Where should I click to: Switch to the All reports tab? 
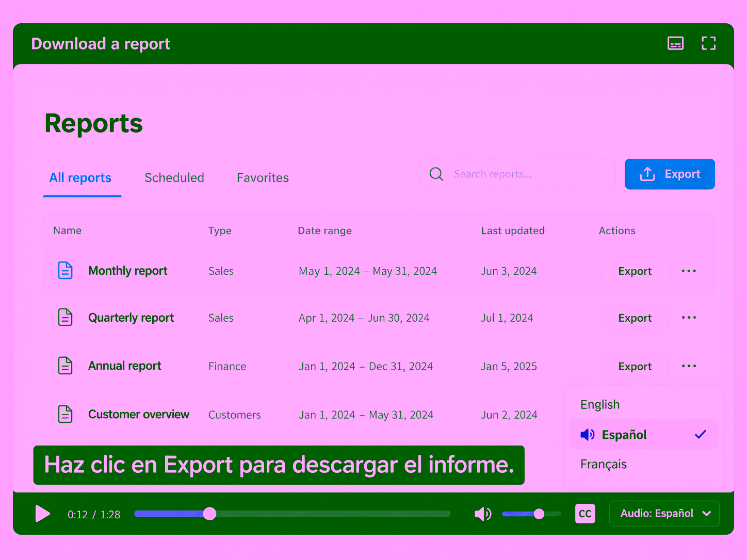[80, 178]
